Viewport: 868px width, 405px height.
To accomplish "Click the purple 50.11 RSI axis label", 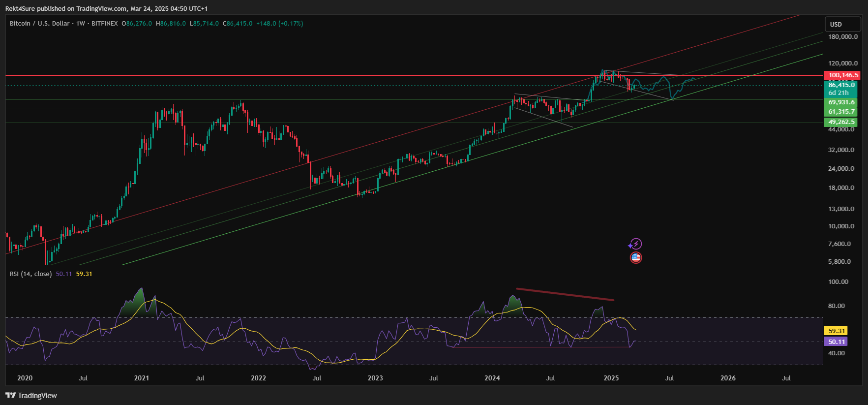I will click(836, 342).
